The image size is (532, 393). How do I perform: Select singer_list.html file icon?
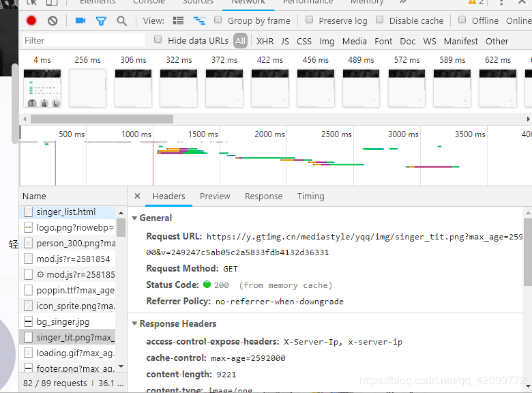pos(29,212)
